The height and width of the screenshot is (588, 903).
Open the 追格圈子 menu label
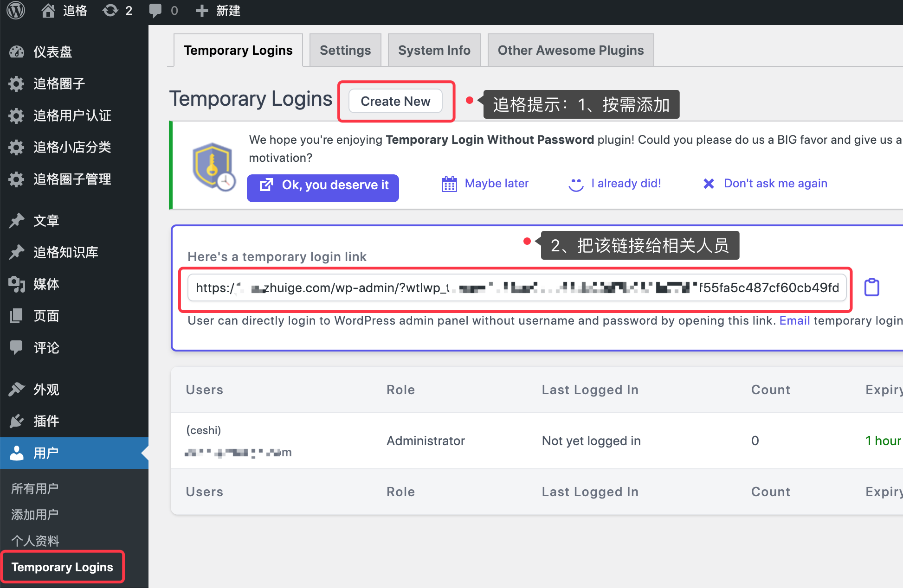(59, 84)
